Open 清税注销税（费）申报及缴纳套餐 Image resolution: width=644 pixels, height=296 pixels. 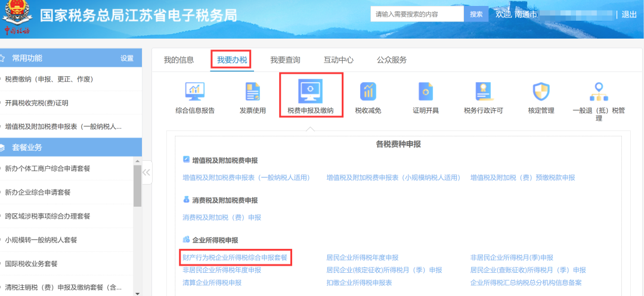[x=63, y=288]
